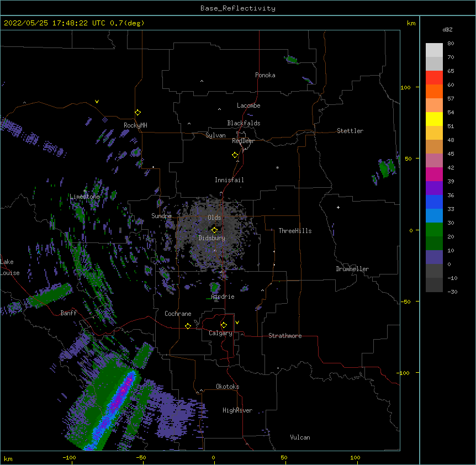Image resolution: width=476 pixels, height=465 pixels.
Task: Click the yellow station marker near RockyMH
Action: [x=138, y=113]
